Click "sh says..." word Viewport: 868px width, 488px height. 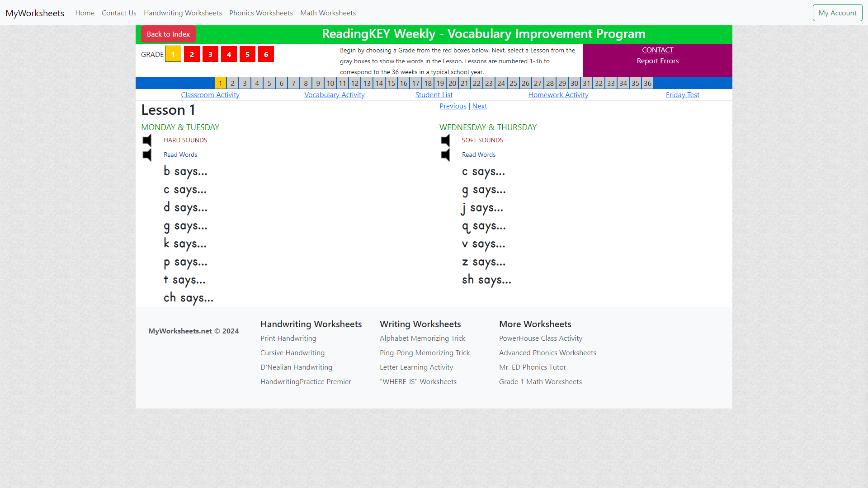(486, 280)
